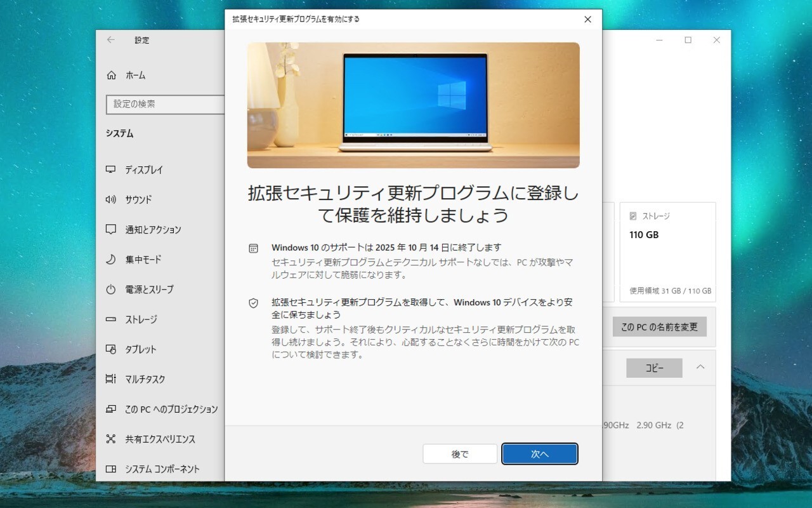Open 共有エクスペリエンス settings page
Image resolution: width=812 pixels, height=508 pixels.
coord(160,439)
